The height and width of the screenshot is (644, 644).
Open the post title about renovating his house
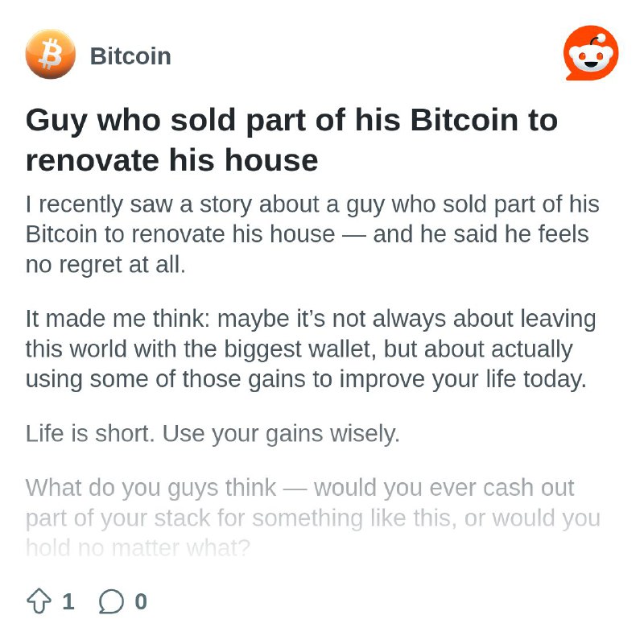pos(291,140)
